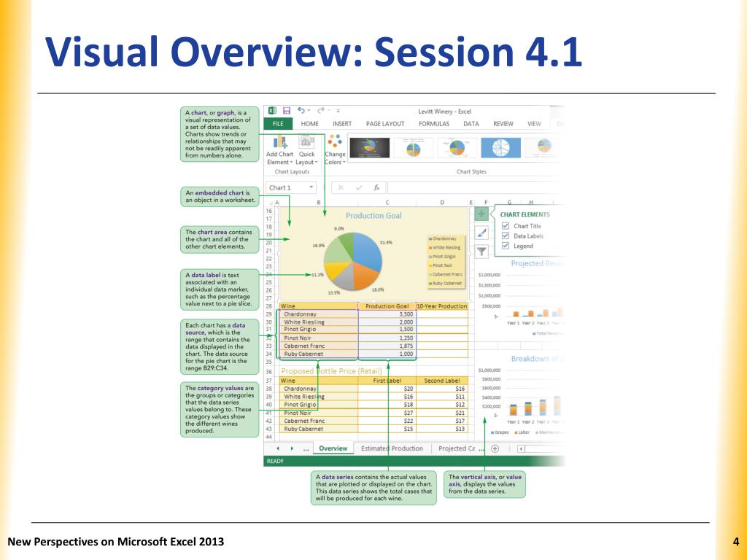Open the Quick Layout dropdown

[x=307, y=150]
